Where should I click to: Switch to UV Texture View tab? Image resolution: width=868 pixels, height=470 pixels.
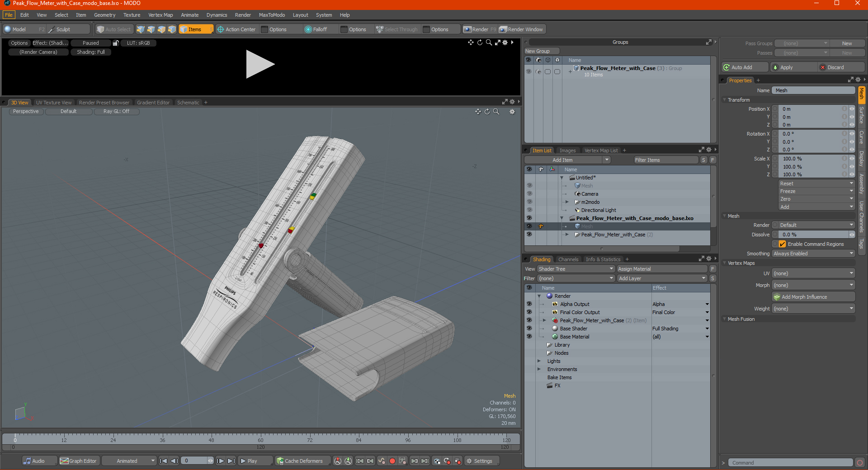54,103
